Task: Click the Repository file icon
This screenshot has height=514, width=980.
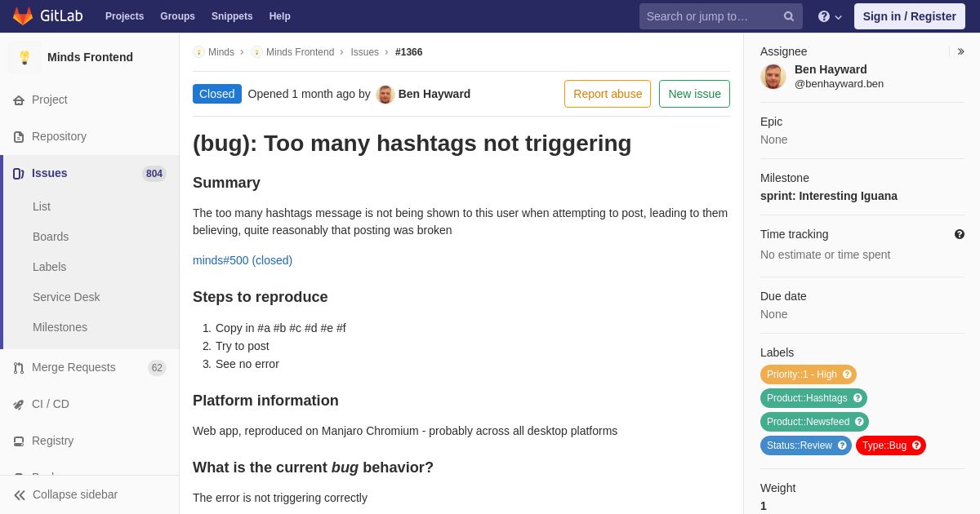Action: click(x=19, y=137)
